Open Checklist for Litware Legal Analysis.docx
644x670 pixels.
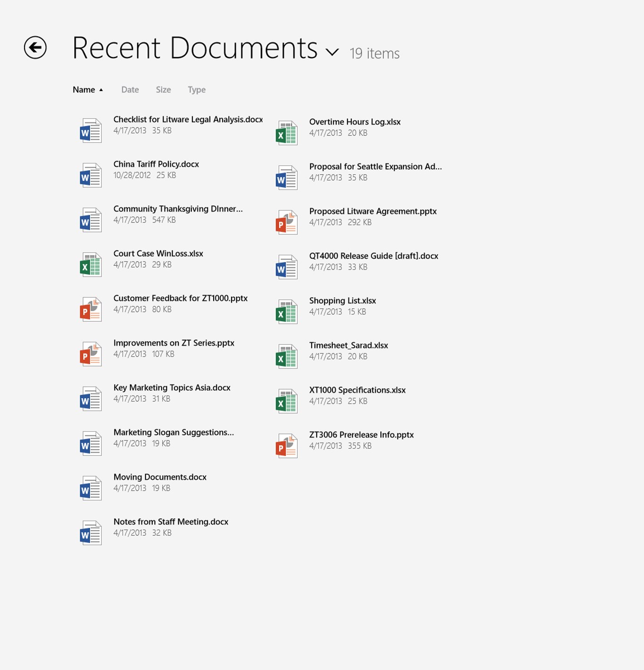188,119
